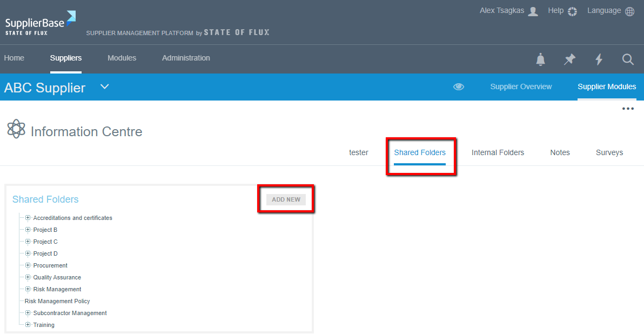Open the Surveys tab
644x334 pixels.
[609, 152]
